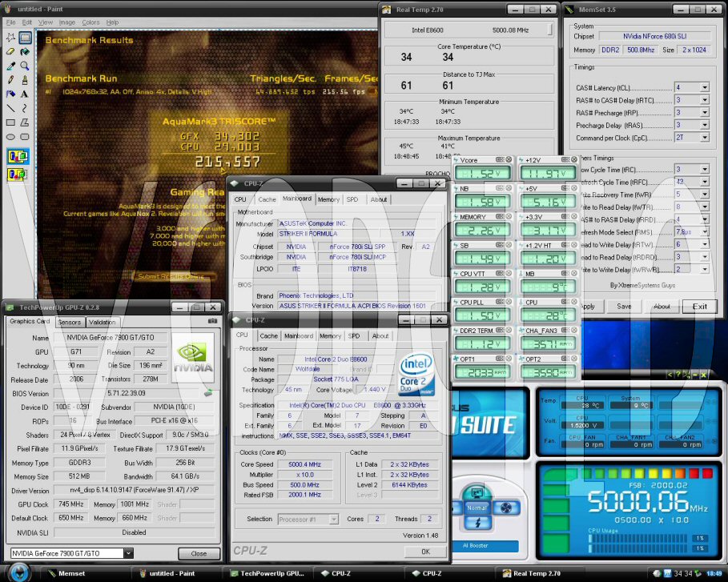The image size is (728, 582).
Task: Select the Free-Form Select tool in Paint
Action: coord(10,38)
